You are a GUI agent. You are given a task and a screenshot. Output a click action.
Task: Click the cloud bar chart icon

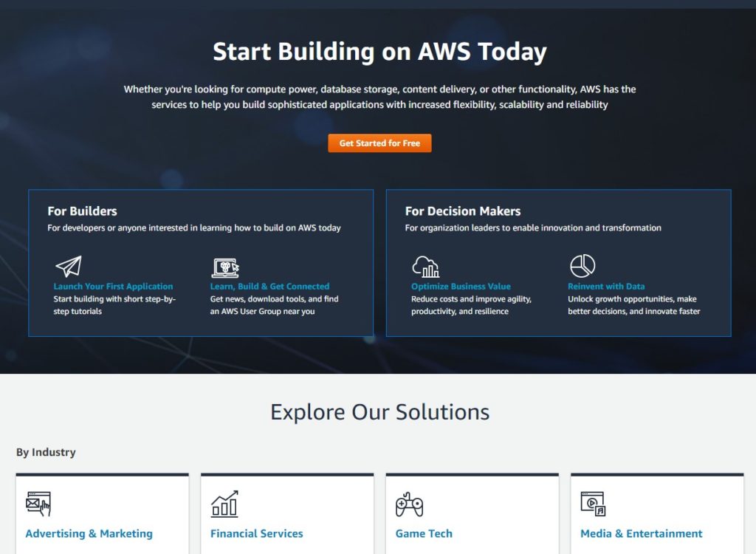pyautogui.click(x=426, y=267)
